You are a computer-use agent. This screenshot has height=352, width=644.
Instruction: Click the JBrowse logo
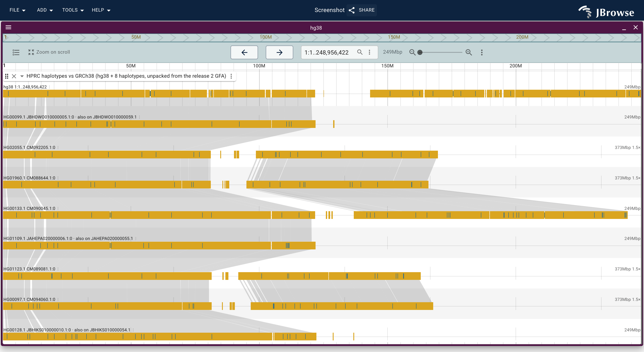pos(606,12)
